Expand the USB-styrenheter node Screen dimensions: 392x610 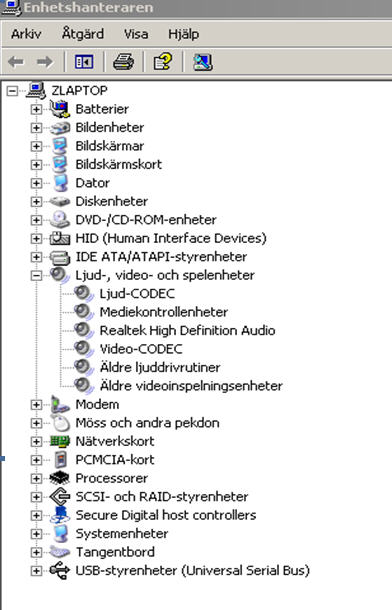point(36,571)
